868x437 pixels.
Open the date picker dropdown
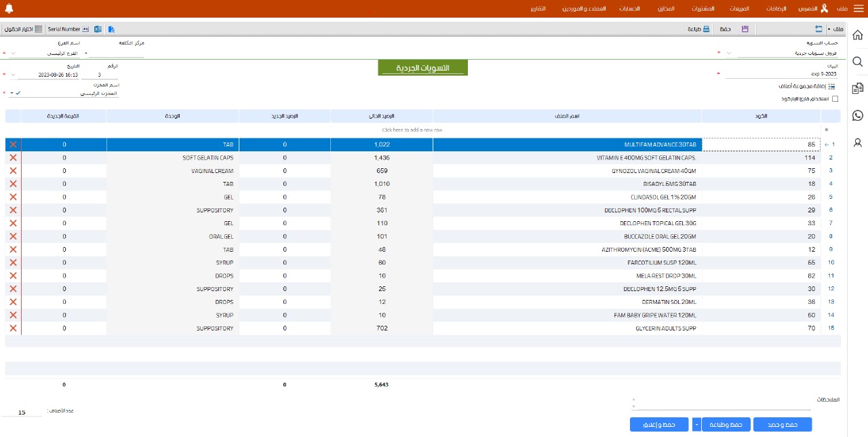coord(12,75)
